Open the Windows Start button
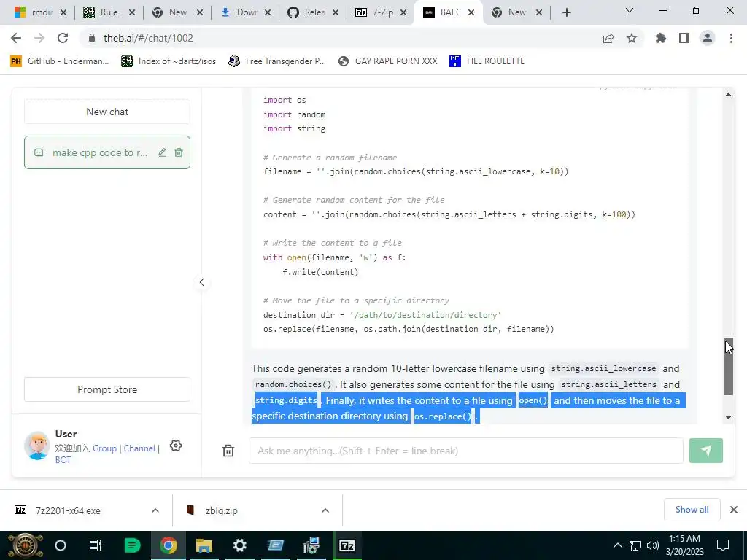 point(25,545)
